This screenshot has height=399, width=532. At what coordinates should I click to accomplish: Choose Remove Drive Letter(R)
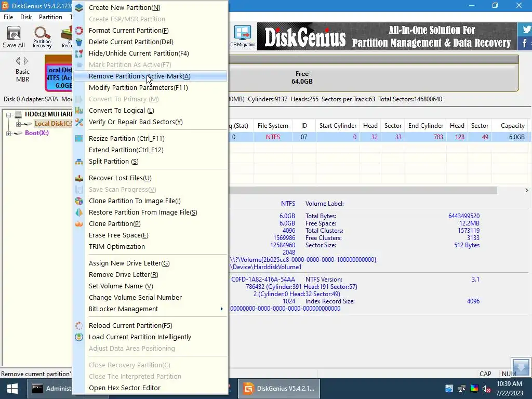click(150, 275)
